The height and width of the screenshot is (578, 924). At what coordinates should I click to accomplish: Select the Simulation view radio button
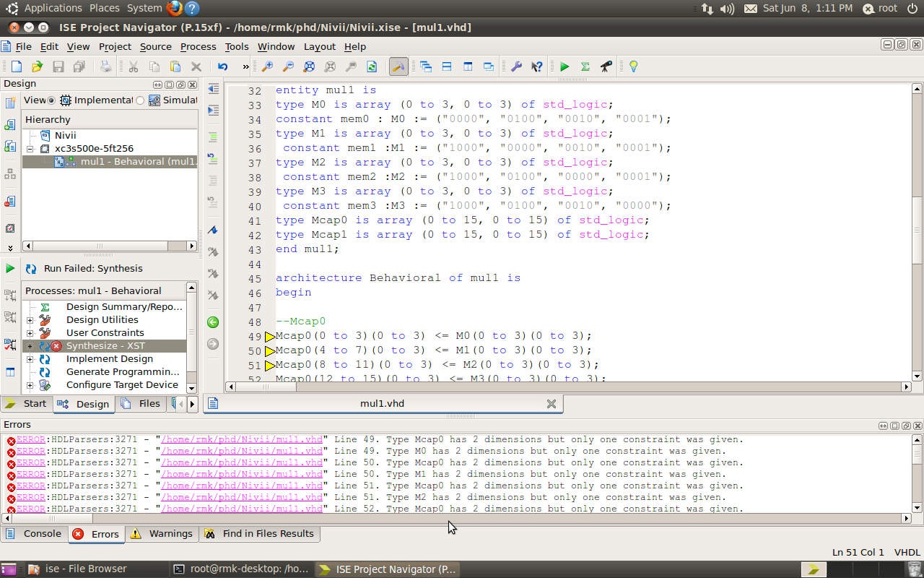pos(140,100)
